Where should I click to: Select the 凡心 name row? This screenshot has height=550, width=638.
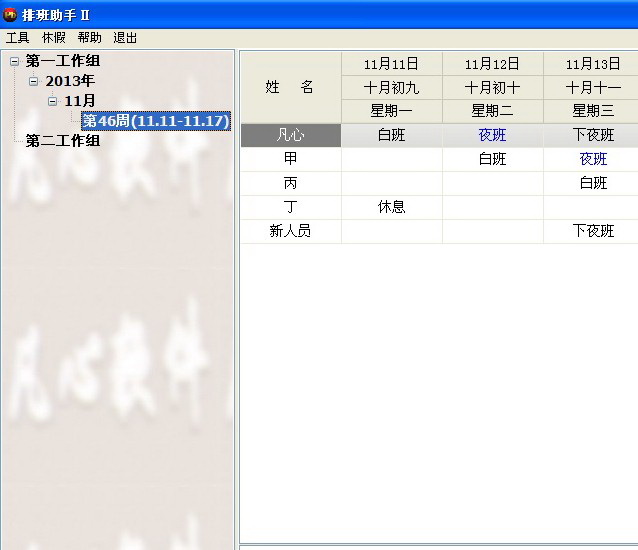click(x=291, y=135)
